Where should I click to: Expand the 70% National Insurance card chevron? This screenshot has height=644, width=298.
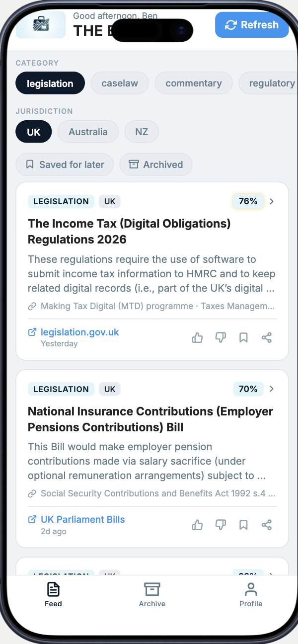tap(272, 389)
